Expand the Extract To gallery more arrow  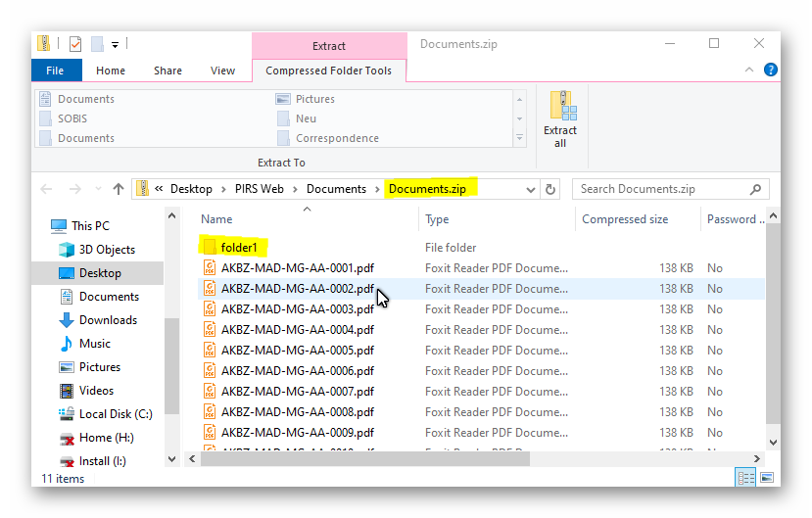tap(519, 138)
